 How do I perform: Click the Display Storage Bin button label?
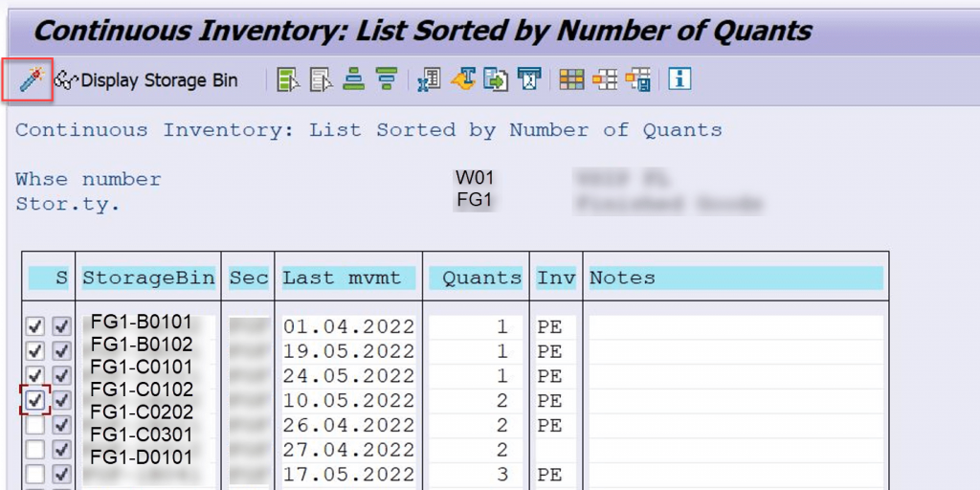[x=160, y=80]
